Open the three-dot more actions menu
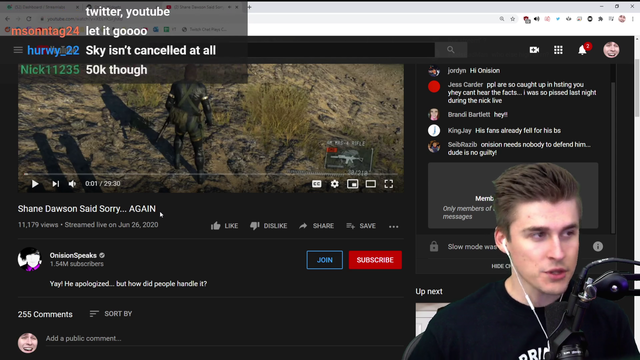The width and height of the screenshot is (640, 360). [x=393, y=226]
